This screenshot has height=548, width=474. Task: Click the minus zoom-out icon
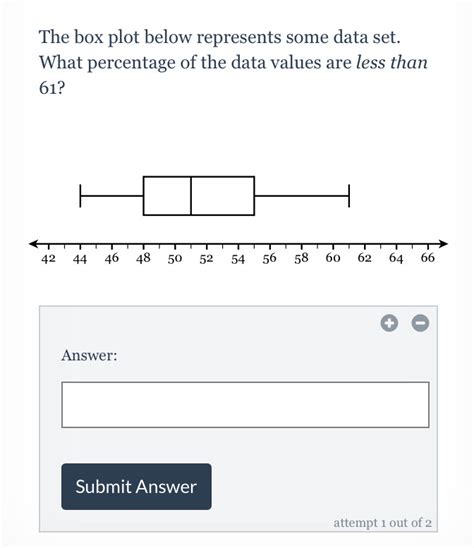(420, 323)
